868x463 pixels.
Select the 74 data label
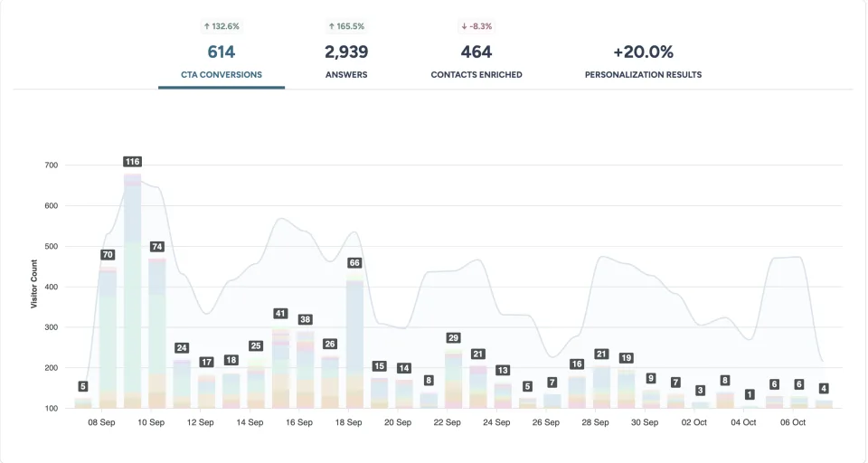tap(156, 247)
